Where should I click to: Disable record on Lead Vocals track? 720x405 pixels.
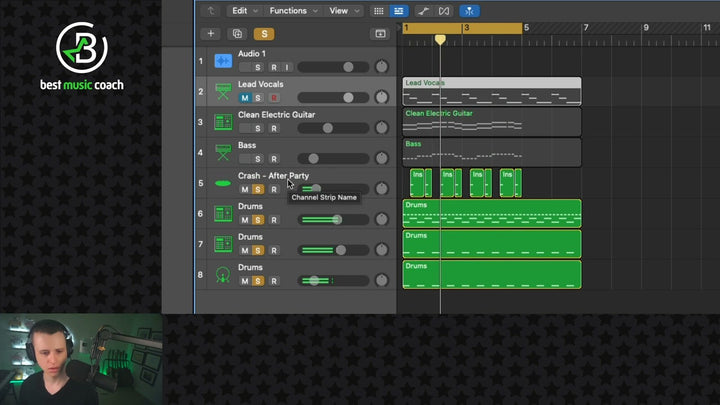pyautogui.click(x=274, y=98)
